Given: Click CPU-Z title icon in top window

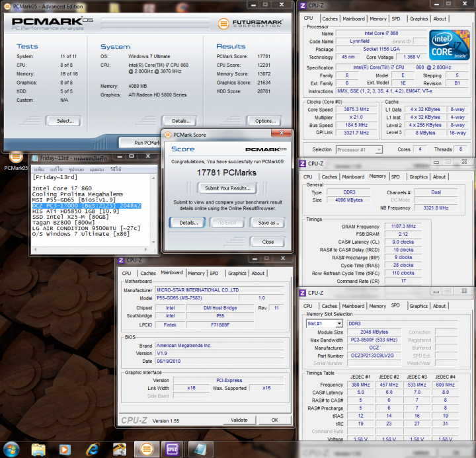Looking at the screenshot, I should [303, 5].
